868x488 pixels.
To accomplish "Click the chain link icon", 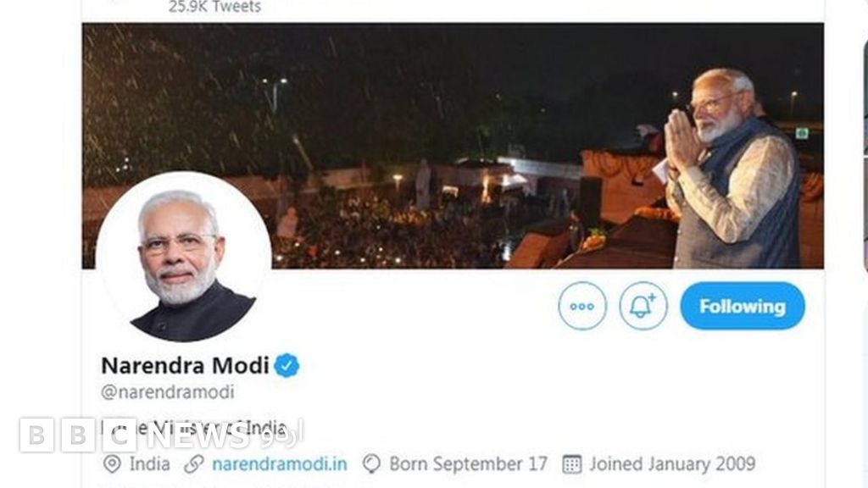I will coord(194,464).
